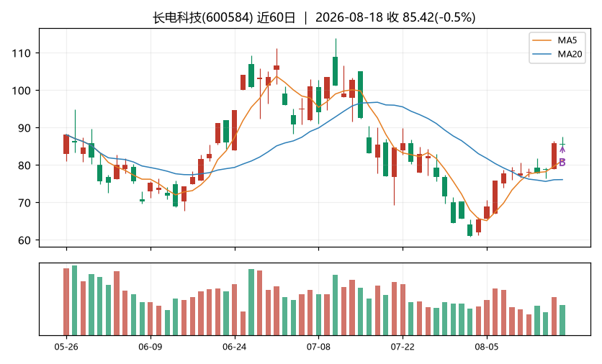Click the y-axis label 110
602x364 pixels.
pos(21,53)
